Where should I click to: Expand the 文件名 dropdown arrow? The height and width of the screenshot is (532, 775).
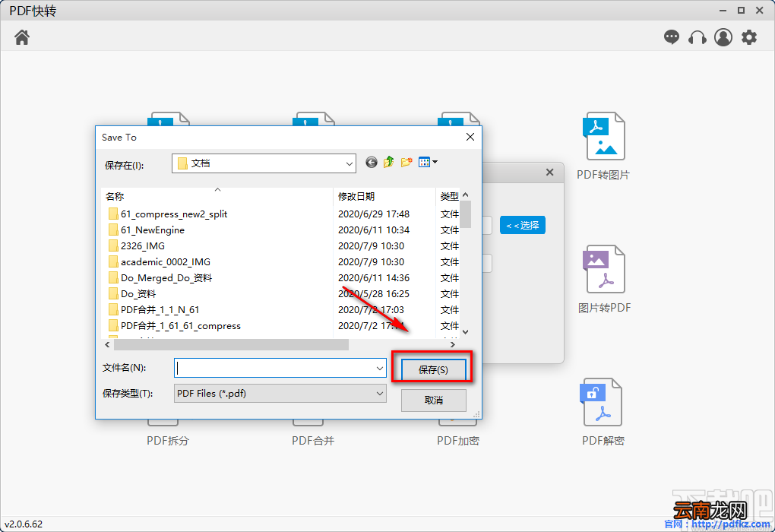pyautogui.click(x=380, y=369)
